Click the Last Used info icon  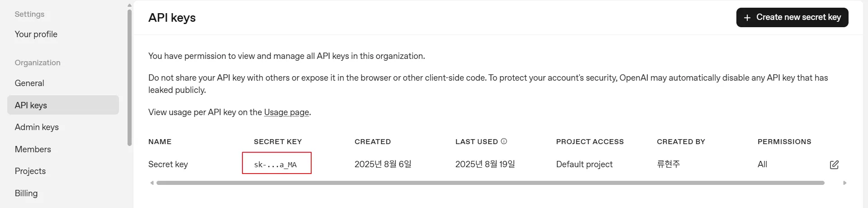[x=504, y=141]
